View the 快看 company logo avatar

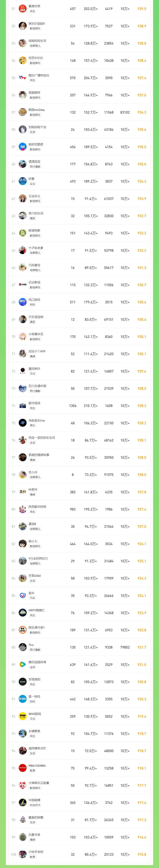[x=23, y=181]
